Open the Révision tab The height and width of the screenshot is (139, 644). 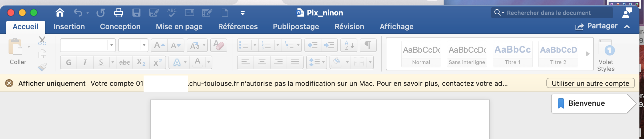pyautogui.click(x=349, y=27)
